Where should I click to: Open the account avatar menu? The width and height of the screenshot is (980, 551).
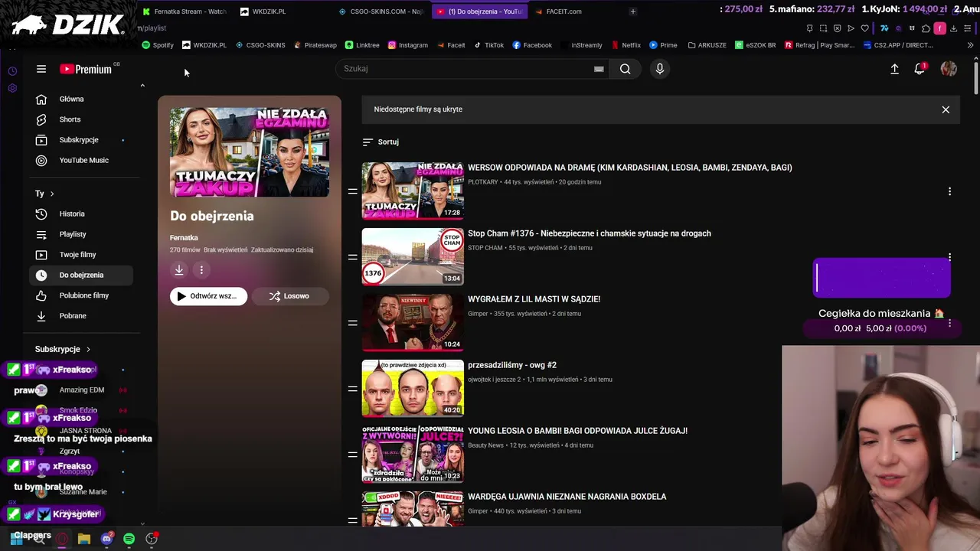click(x=949, y=69)
